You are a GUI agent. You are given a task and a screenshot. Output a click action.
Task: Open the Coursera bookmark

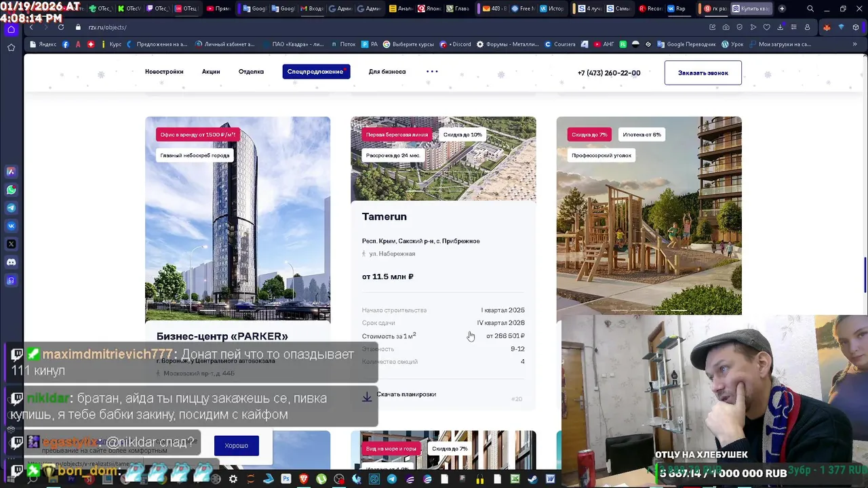[560, 44]
